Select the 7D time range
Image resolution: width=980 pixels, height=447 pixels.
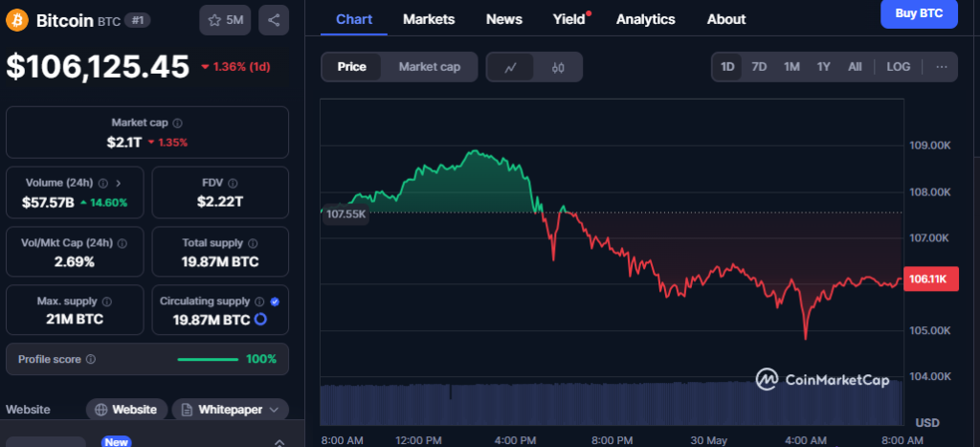point(759,67)
